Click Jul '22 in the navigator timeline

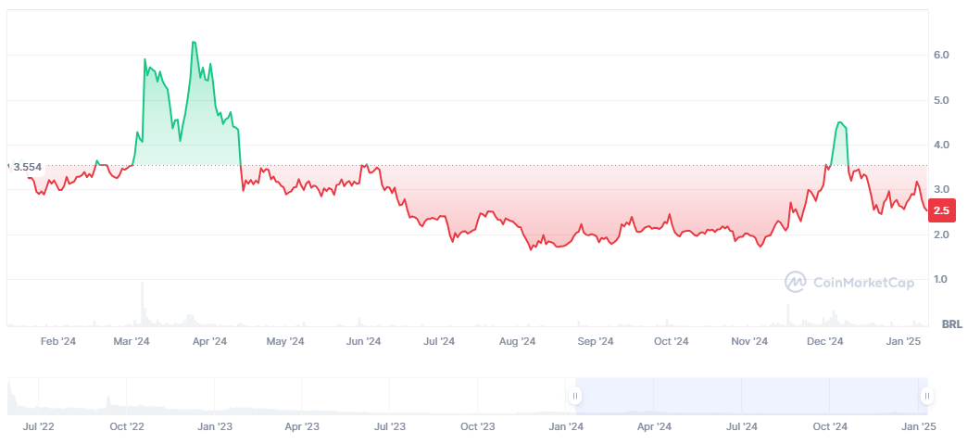coord(39,426)
